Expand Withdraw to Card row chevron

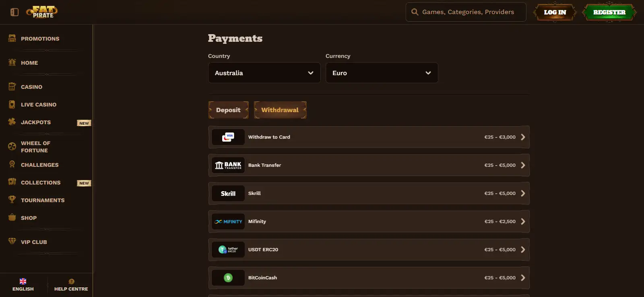523,137
